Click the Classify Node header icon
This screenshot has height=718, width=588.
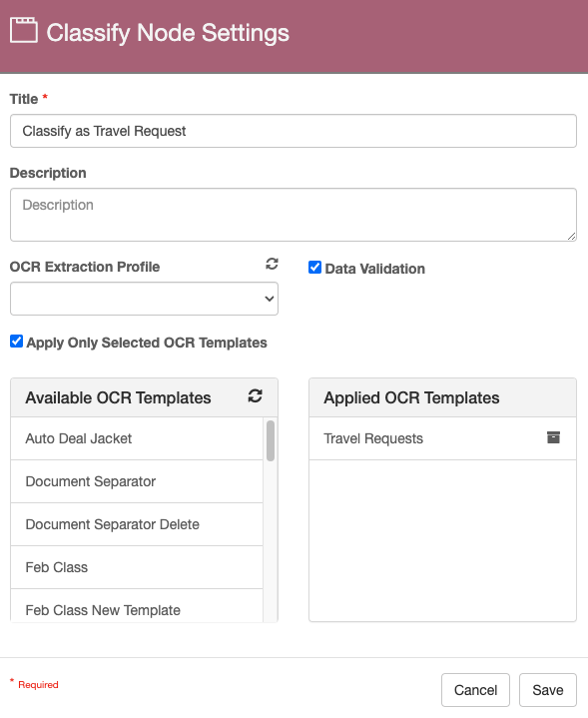24,30
